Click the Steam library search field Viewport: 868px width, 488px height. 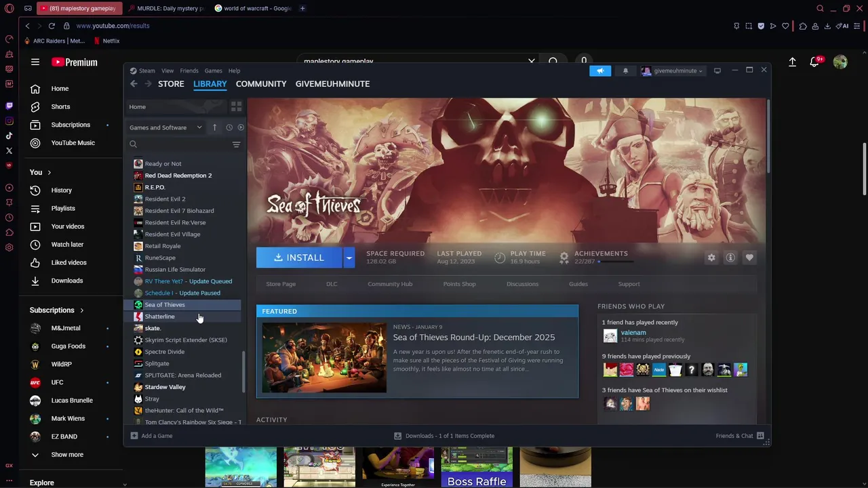tap(179, 144)
